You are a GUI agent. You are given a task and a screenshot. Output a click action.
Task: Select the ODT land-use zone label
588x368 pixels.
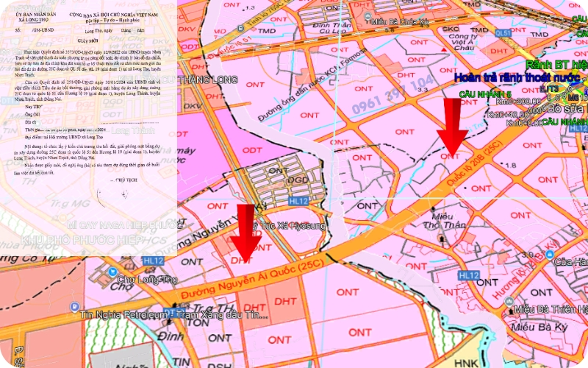pyautogui.click(x=252, y=149)
